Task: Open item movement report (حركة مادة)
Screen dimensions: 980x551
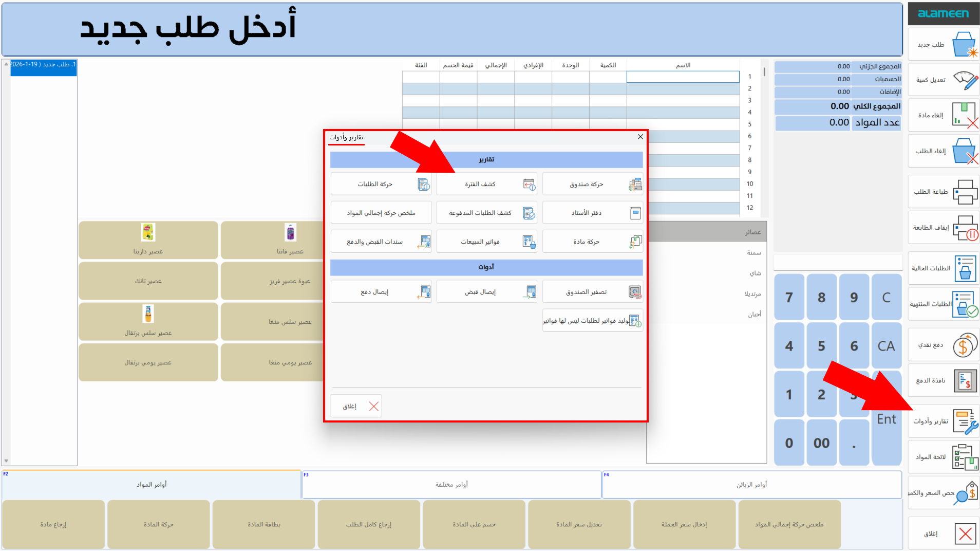Action: coord(593,242)
